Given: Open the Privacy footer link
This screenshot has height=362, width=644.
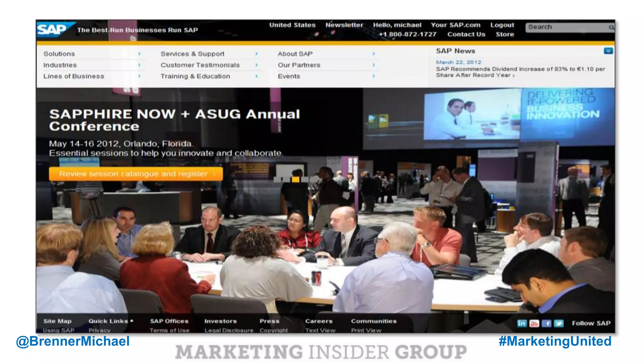Looking at the screenshot, I should [x=99, y=330].
